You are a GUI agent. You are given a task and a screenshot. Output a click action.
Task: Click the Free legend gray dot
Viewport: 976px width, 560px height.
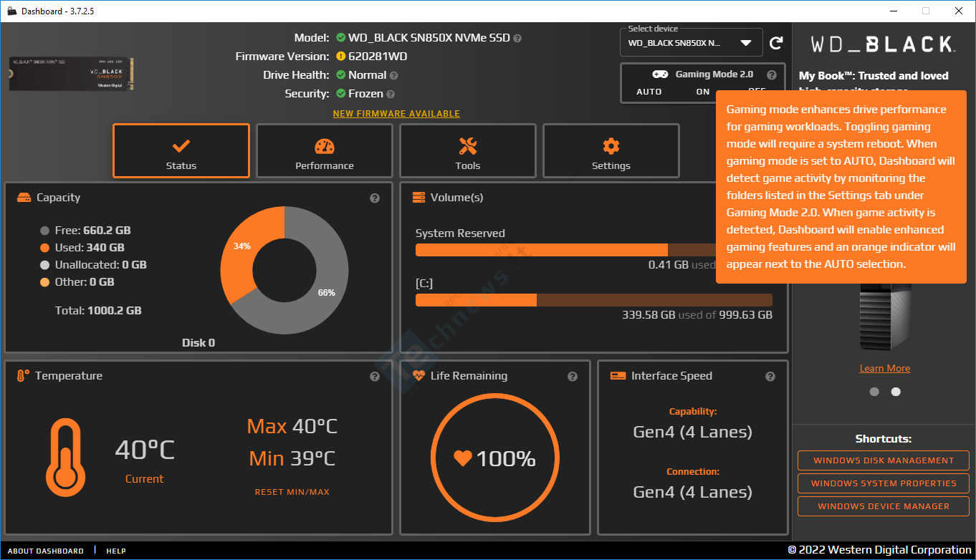[45, 231]
